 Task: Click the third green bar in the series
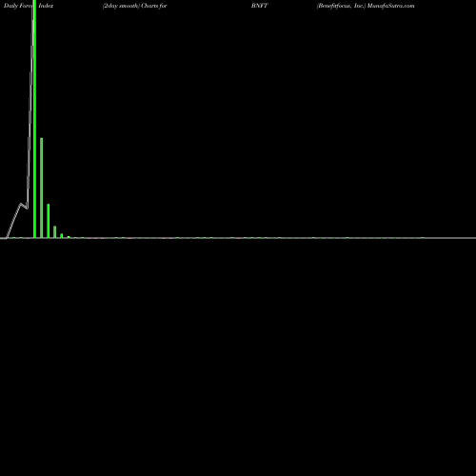coord(49,221)
